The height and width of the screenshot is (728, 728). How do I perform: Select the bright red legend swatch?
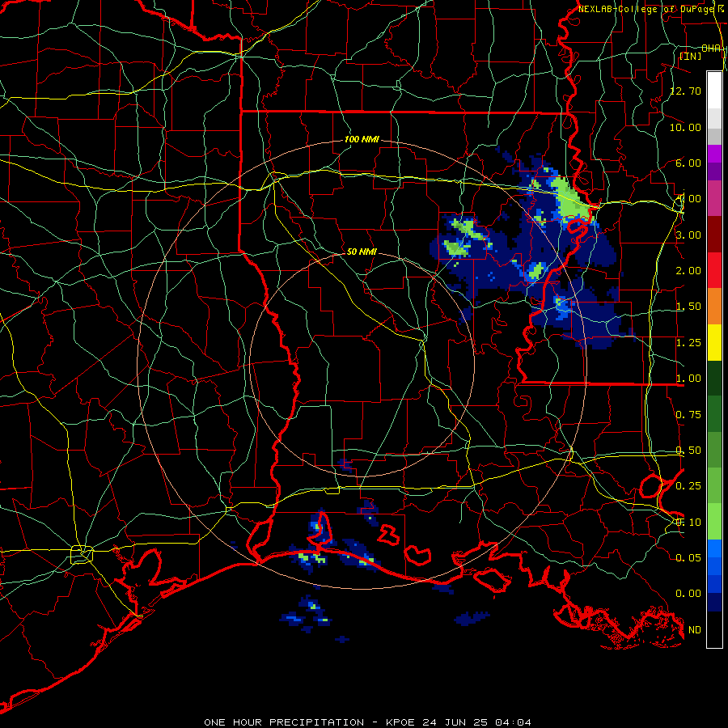tap(714, 271)
